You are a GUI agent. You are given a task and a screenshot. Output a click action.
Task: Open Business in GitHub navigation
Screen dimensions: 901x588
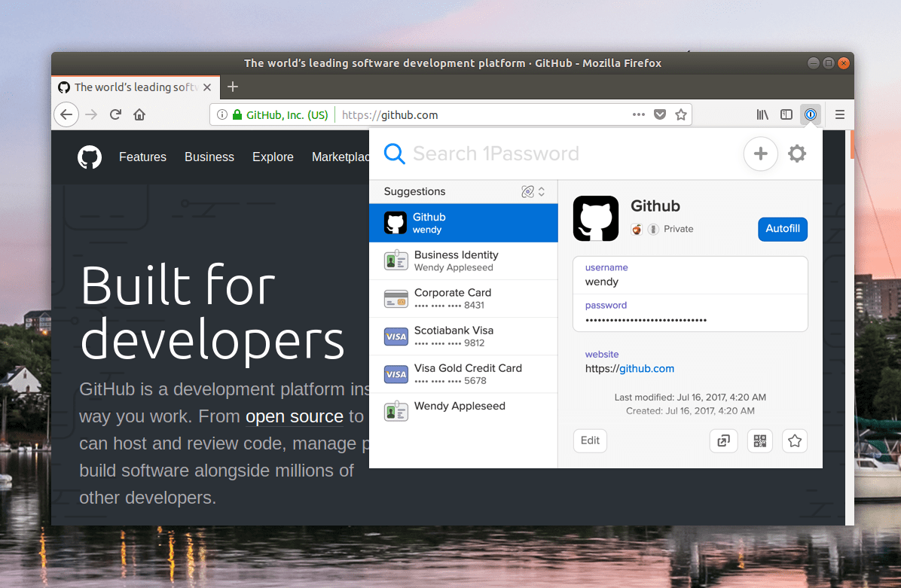point(209,157)
